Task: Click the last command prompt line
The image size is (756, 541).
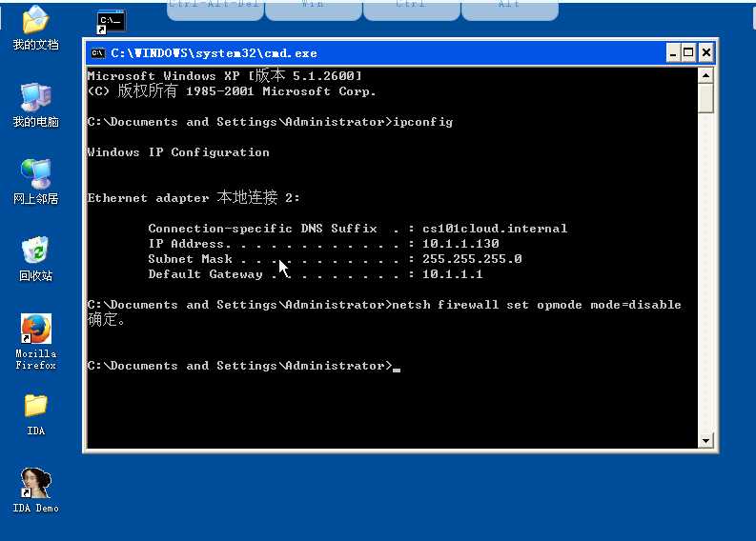Action: (243, 366)
